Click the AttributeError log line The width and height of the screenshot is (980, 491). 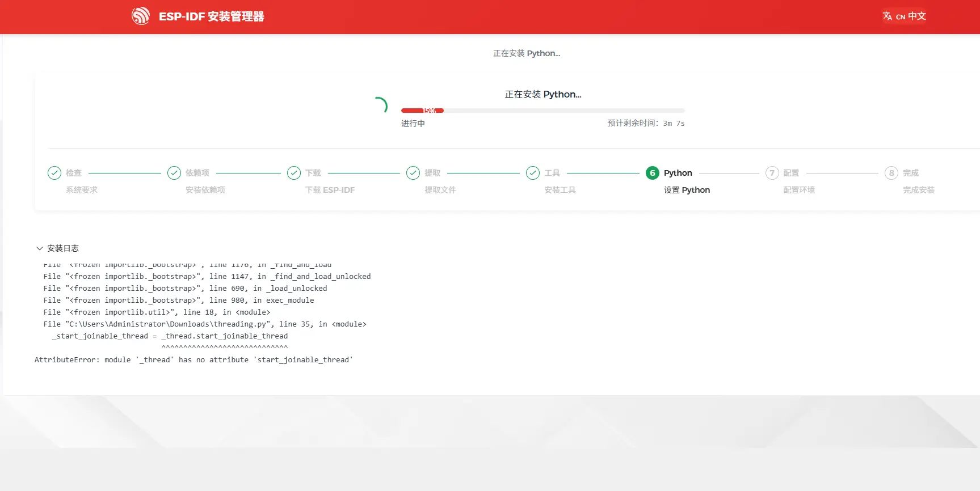pyautogui.click(x=194, y=360)
